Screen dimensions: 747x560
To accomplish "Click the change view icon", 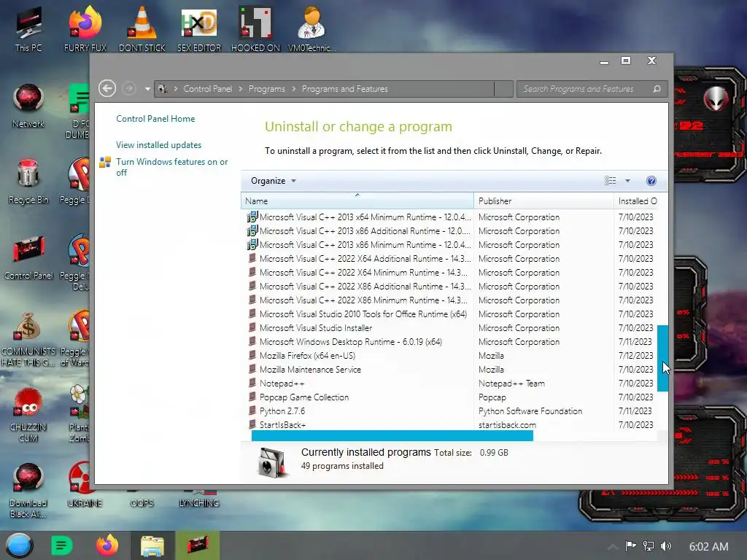I will 611,181.
